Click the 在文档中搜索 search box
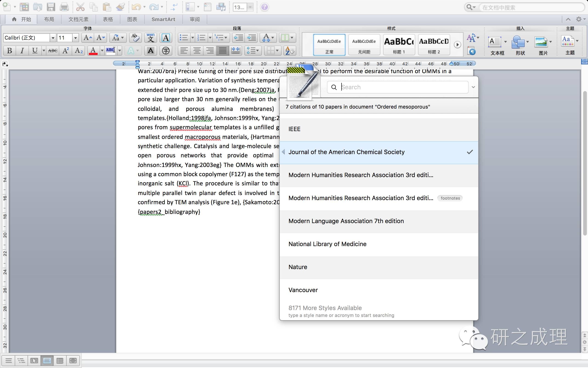 tap(532, 7)
